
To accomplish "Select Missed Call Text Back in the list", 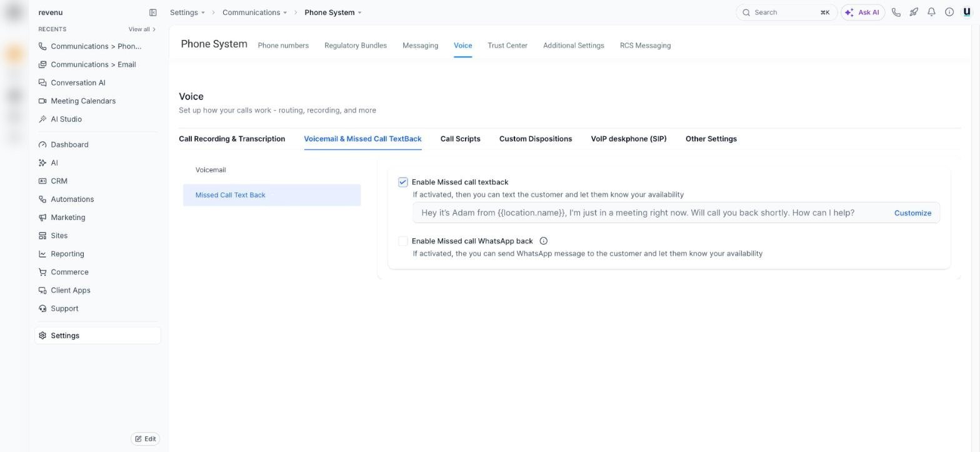I will pos(272,195).
